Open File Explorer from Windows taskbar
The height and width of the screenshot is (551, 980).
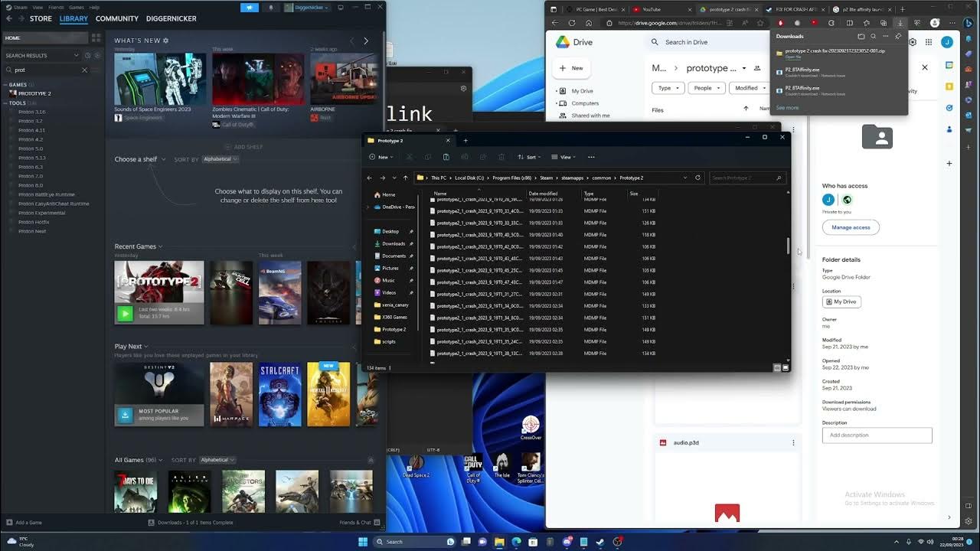coord(499,542)
